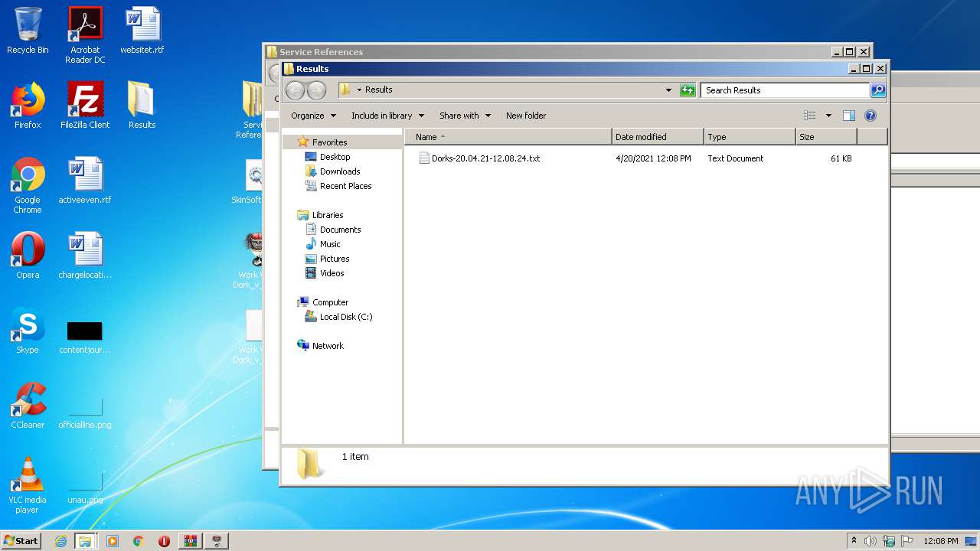
Task: Click the Forward navigation arrow in Results
Action: (x=315, y=90)
